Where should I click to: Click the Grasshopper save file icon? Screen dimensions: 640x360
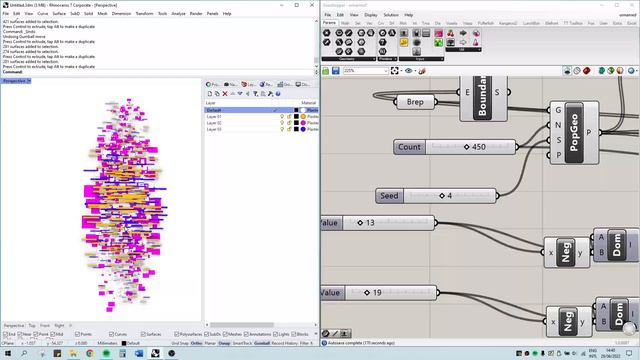(336, 71)
